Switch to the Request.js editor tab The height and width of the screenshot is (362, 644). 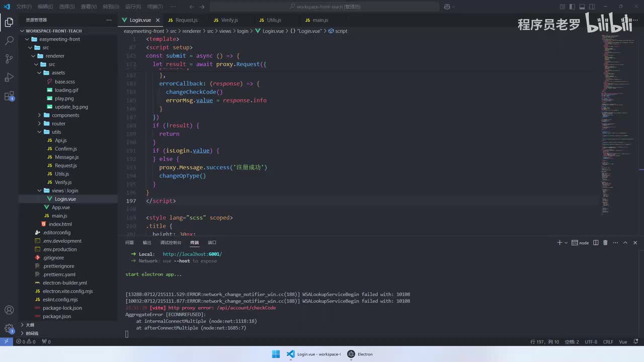pyautogui.click(x=186, y=20)
